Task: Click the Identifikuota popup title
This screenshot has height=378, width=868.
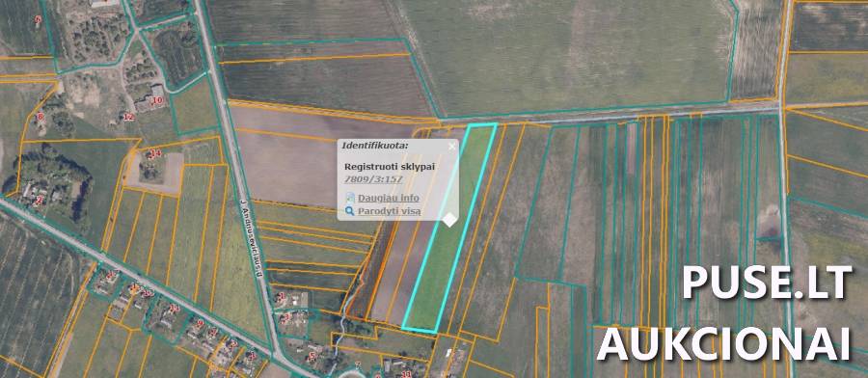Action: pyautogui.click(x=375, y=147)
